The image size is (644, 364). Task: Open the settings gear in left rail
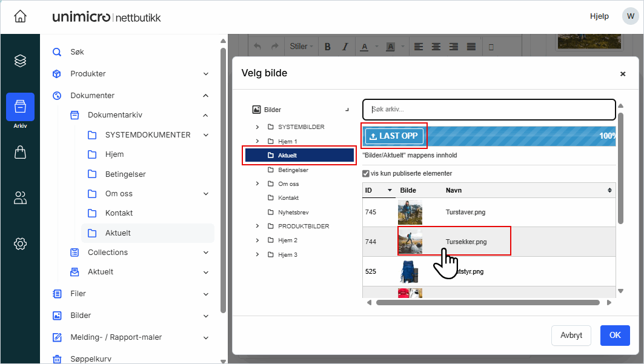pos(20,243)
